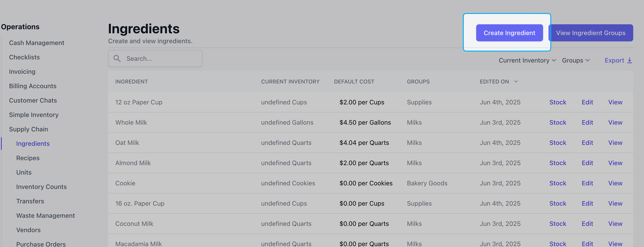Click Edit for Oat Milk
Viewport: 644px width, 247px height.
tap(587, 143)
